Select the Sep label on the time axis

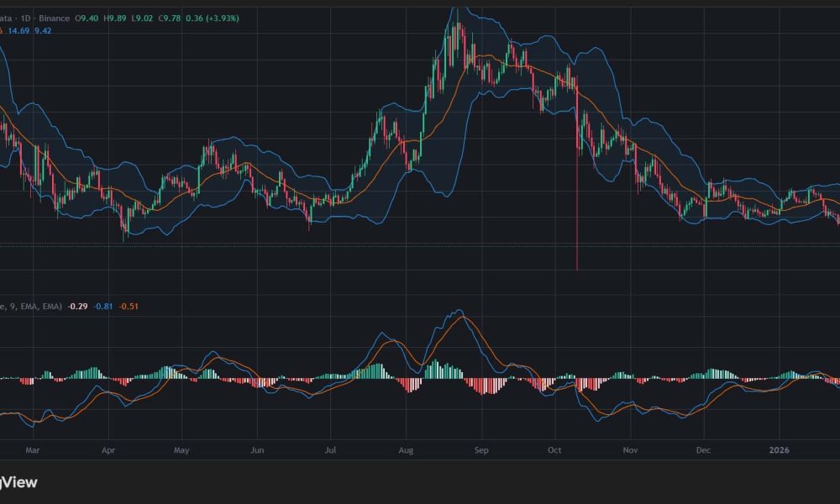480,451
